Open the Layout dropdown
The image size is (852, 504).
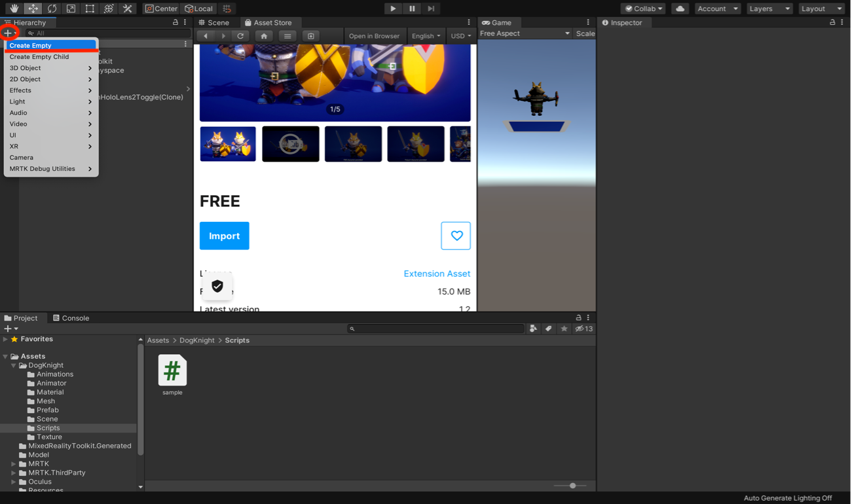822,9
